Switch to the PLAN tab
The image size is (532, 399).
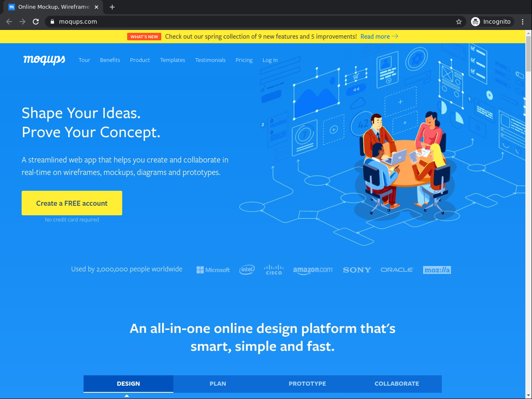218,384
